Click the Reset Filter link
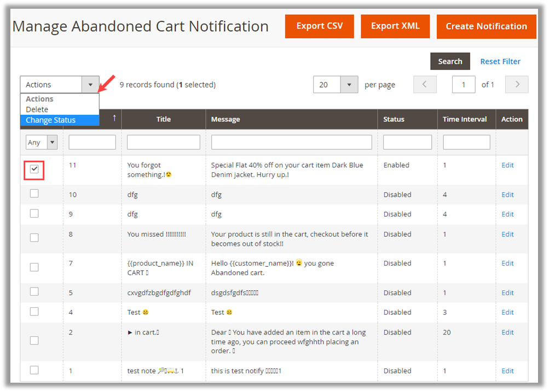The height and width of the screenshot is (392, 549). (500, 62)
